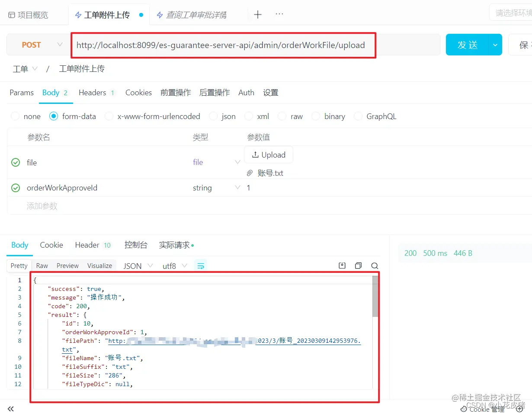Click the 添加参数 new parameter field

[42, 206]
